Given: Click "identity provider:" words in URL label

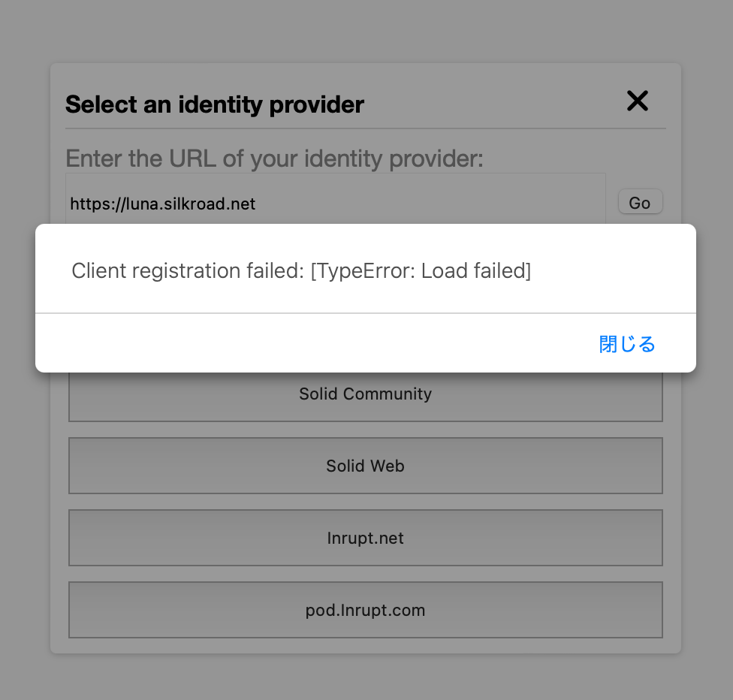Looking at the screenshot, I should 394,158.
